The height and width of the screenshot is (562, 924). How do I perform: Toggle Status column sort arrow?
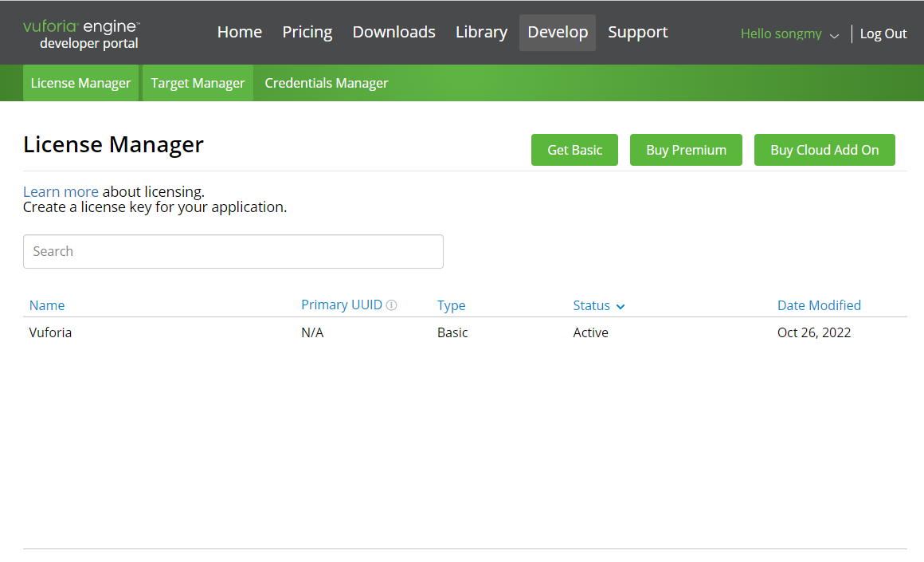620,306
